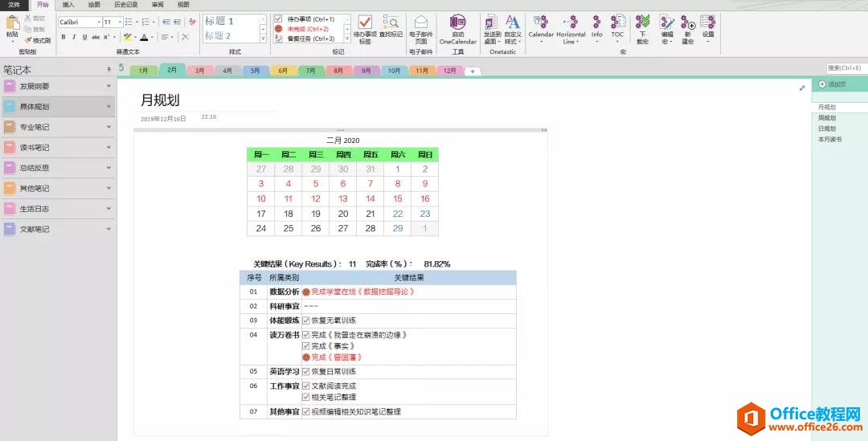Decrease the indent level
868x441 pixels.
(x=166, y=22)
